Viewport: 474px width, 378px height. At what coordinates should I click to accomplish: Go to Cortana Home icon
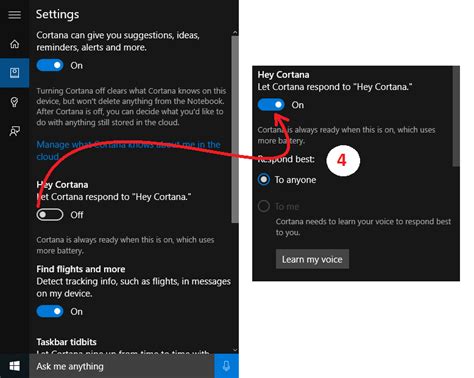[14, 44]
